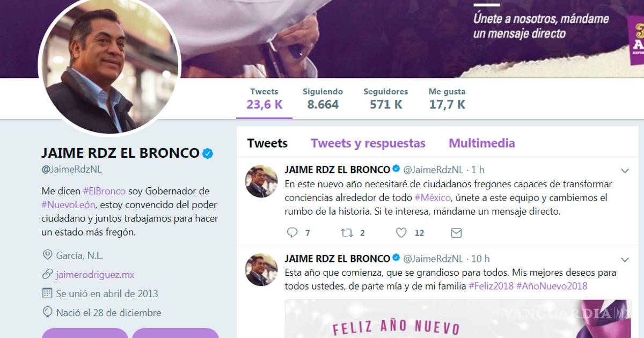Click verified badge beside profile name
This screenshot has height=338, width=644.
click(207, 153)
